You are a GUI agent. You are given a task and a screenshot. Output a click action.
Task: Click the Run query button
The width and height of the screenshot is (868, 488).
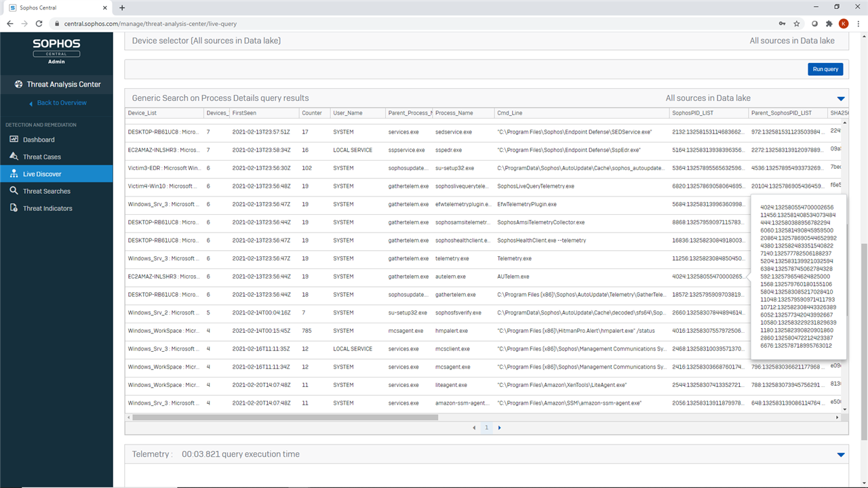click(x=825, y=69)
